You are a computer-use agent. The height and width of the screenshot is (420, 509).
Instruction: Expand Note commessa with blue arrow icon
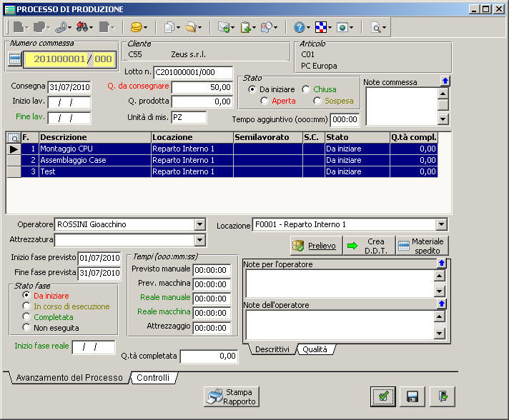pyautogui.click(x=444, y=82)
